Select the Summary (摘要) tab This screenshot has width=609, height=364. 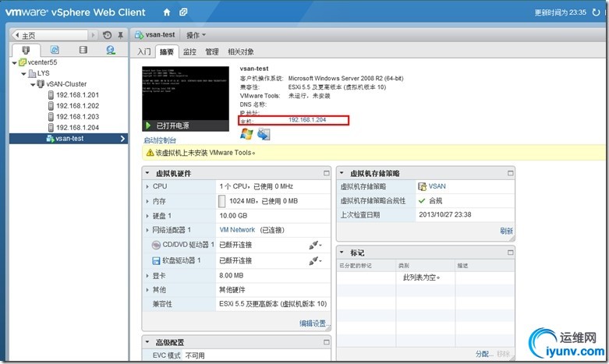[167, 51]
